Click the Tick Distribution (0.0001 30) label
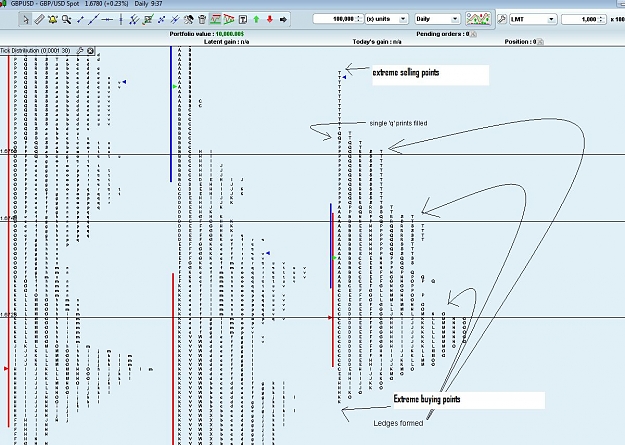This screenshot has height=445, width=625. [35, 51]
